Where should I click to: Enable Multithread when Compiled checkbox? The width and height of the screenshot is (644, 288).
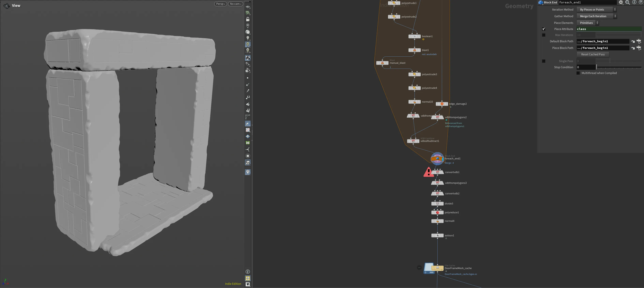578,73
